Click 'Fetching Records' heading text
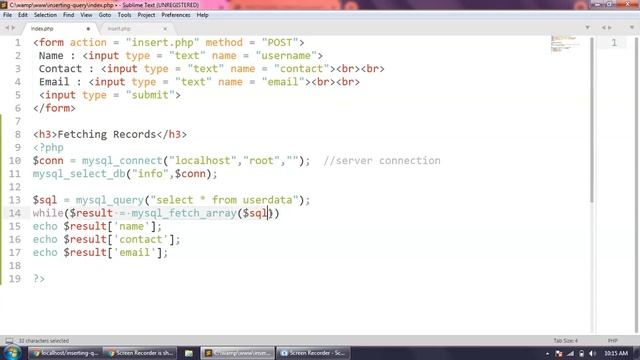This screenshot has width=640, height=360. tap(107, 134)
